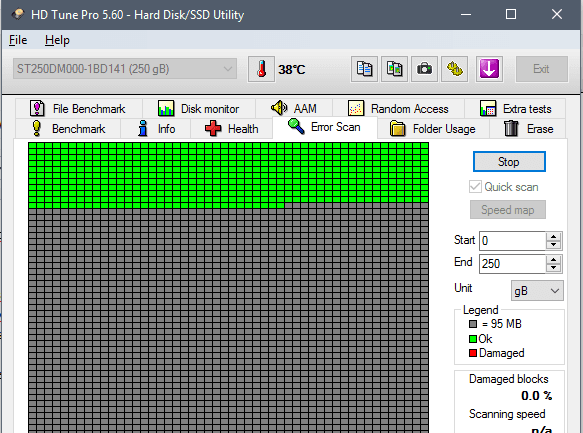Open the Help menu
The image size is (583, 433).
click(57, 40)
